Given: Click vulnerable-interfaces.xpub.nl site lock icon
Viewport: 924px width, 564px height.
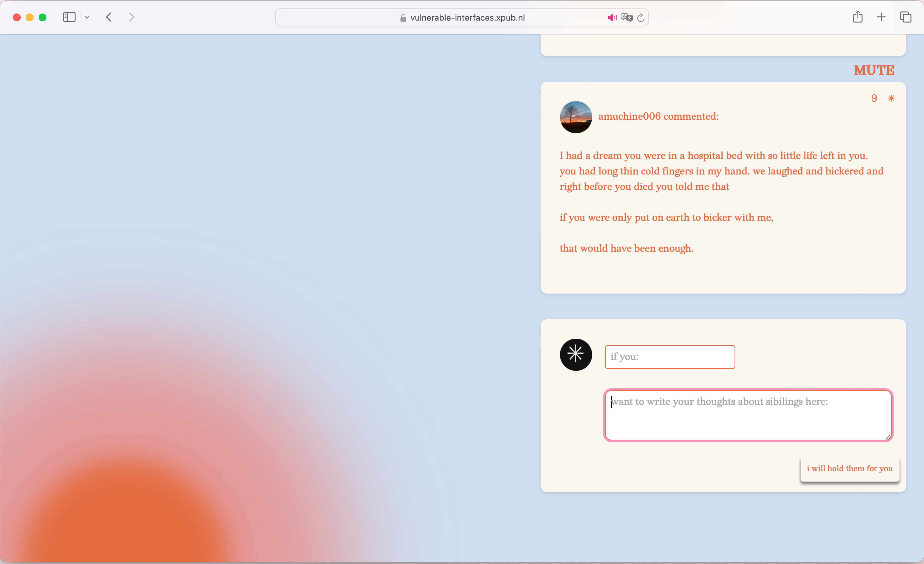Looking at the screenshot, I should [x=401, y=17].
